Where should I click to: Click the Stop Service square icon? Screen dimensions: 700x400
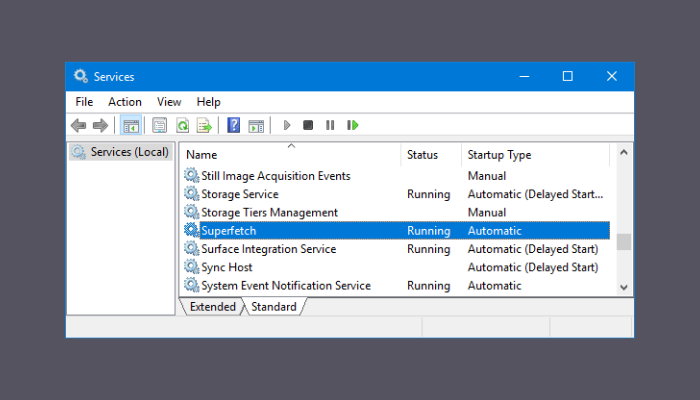[x=308, y=125]
